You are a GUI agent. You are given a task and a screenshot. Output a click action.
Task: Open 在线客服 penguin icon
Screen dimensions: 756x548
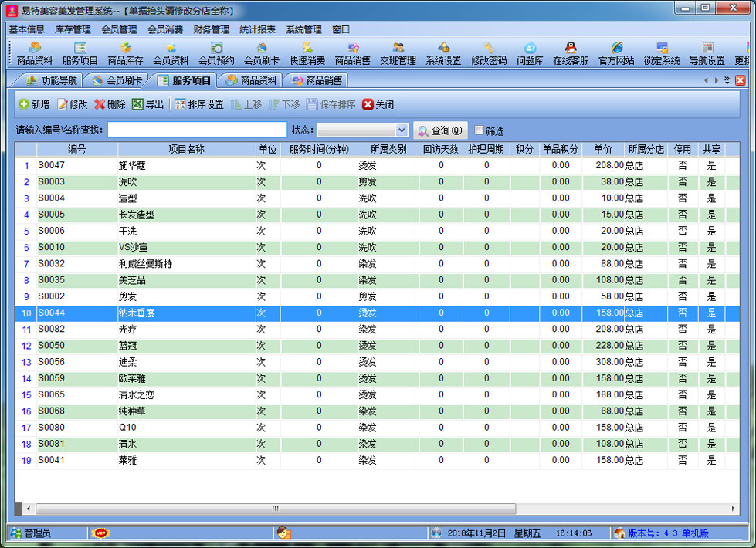(571, 53)
